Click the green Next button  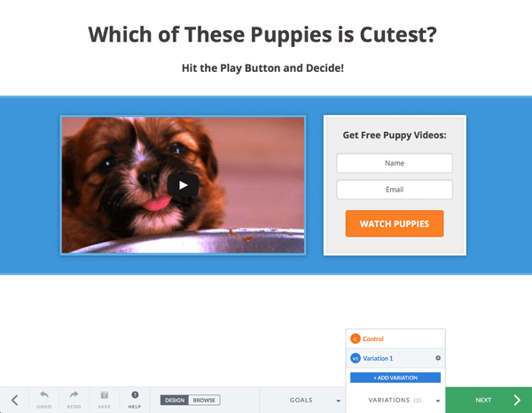(489, 400)
